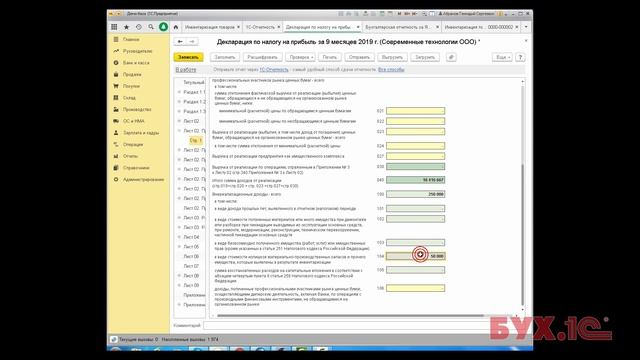Image resolution: width=640 pixels, height=360 pixels.
Task: Click the Выгрузить button
Action: click(x=392, y=57)
